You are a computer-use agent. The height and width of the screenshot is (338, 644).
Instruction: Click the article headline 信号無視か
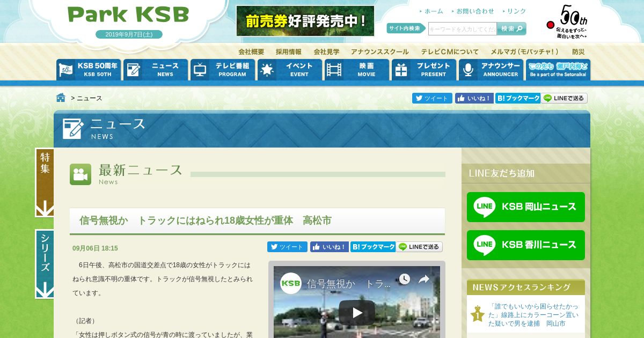click(206, 221)
